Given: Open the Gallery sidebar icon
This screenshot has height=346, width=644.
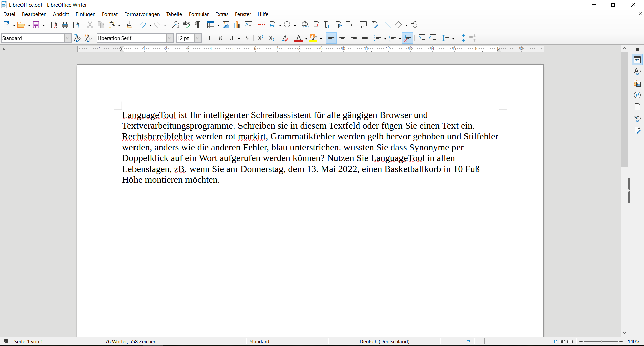Looking at the screenshot, I should click(x=637, y=83).
